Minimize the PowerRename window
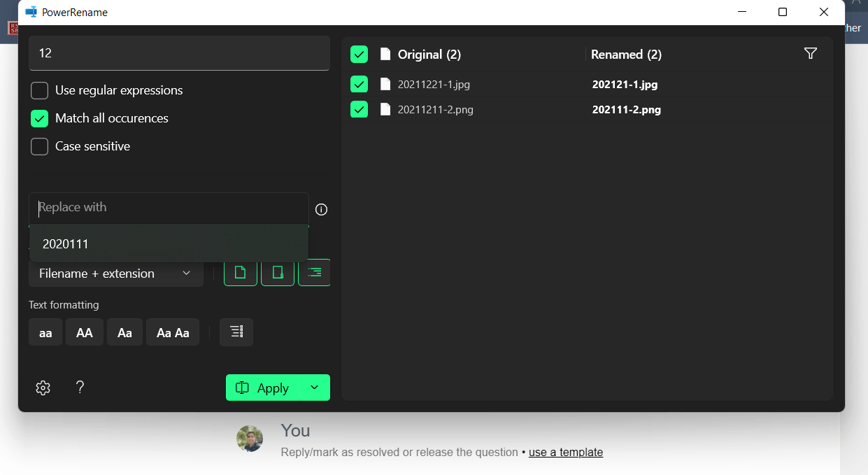 point(743,12)
